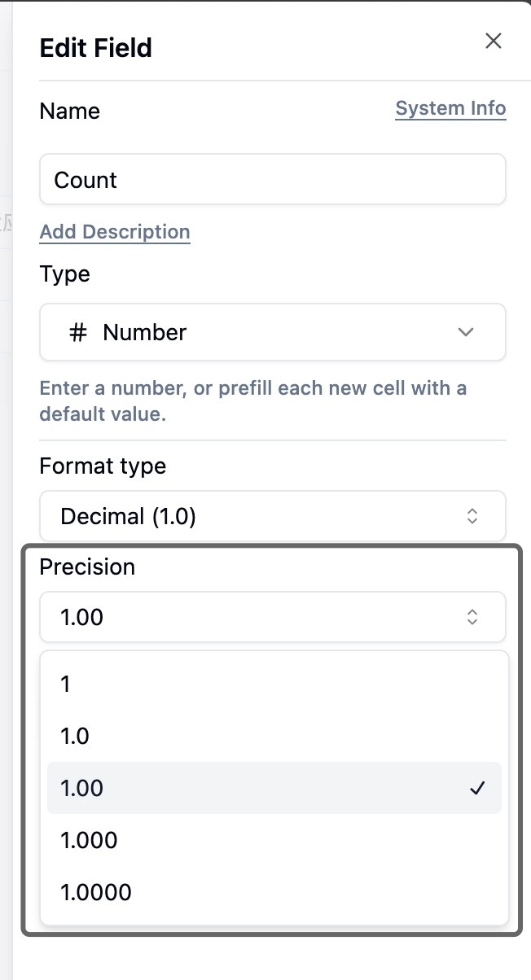Click the helper text about prefilling cells
Viewport: 531px width, 980px height.
tap(252, 399)
